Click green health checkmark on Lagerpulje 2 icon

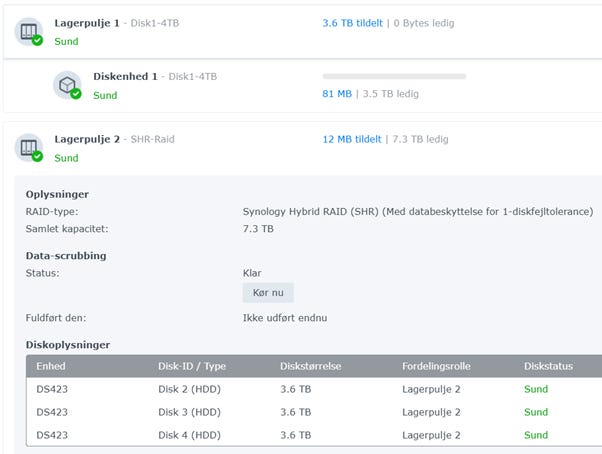coord(37,157)
